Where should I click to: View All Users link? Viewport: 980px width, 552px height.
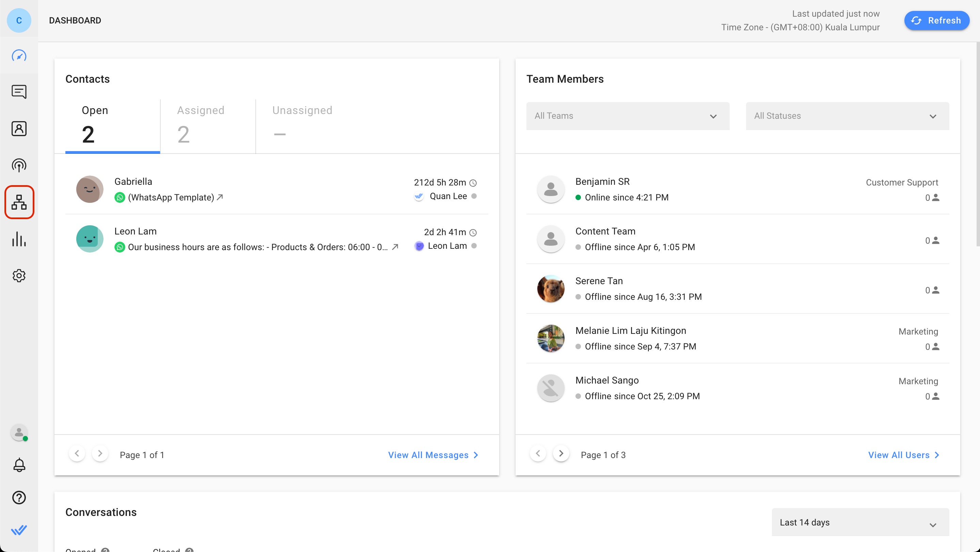(x=904, y=455)
